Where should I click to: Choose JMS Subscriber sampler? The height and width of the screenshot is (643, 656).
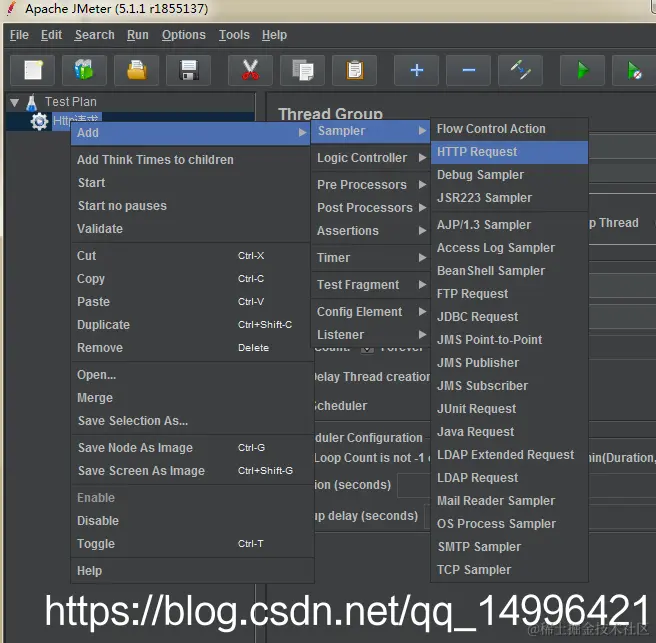pos(509,386)
